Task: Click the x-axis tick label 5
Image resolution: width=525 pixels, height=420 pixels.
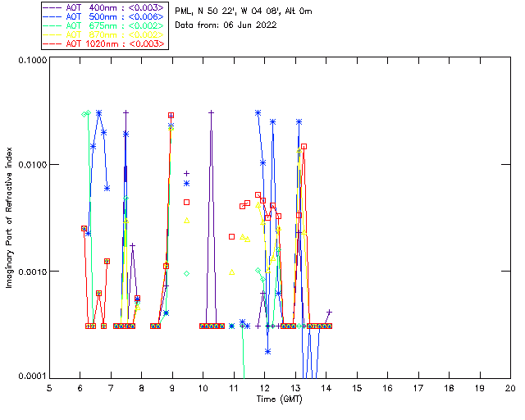Action: pos(49,387)
